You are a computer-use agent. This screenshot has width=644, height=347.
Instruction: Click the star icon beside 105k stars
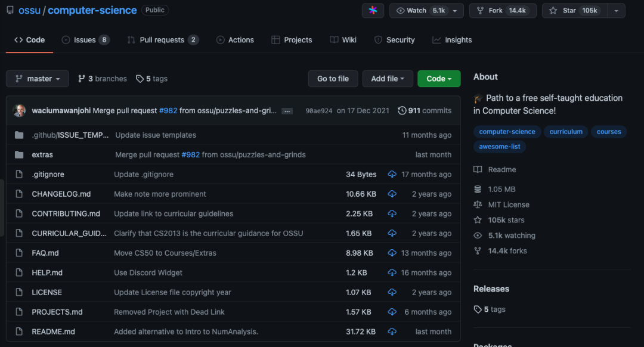(x=477, y=220)
